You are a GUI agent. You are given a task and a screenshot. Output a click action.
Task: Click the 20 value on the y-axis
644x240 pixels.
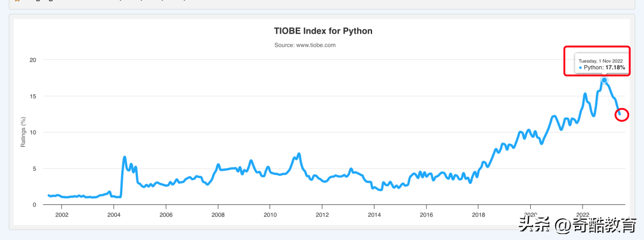(x=33, y=60)
